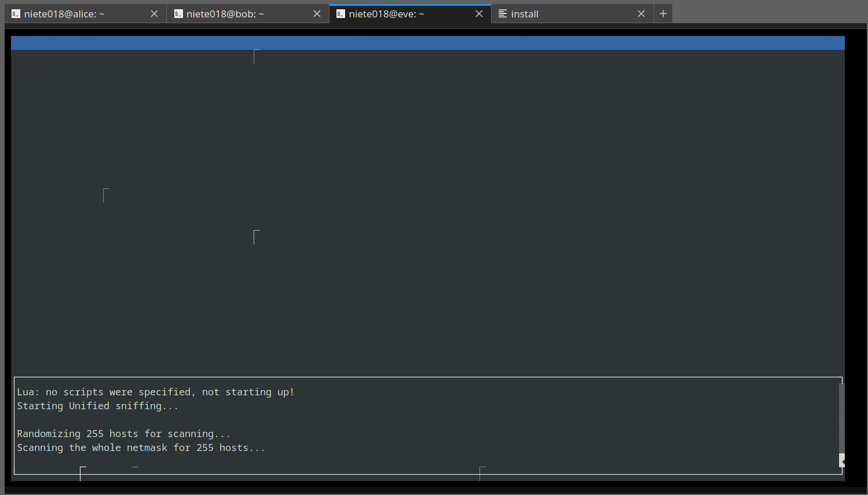Click the blue Ettercap menu bar
868x495 pixels.
tap(427, 42)
